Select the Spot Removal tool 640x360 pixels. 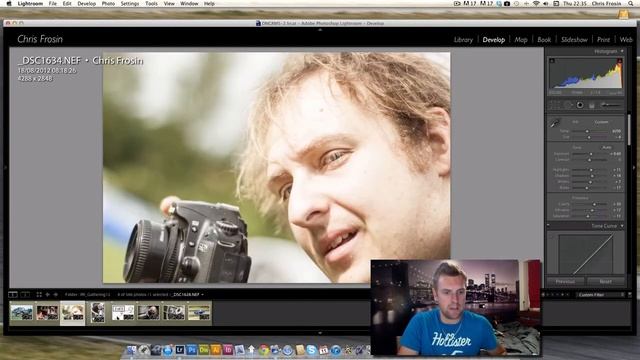tap(568, 105)
